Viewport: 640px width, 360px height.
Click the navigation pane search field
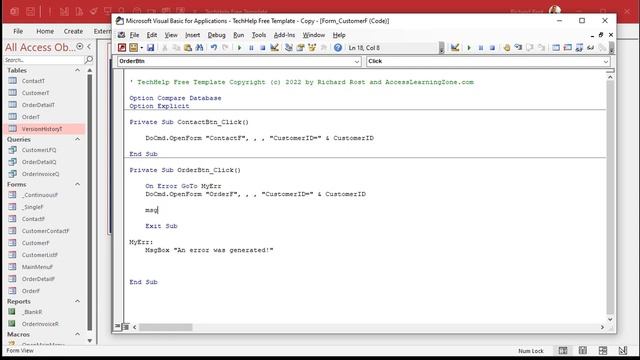tap(43, 60)
